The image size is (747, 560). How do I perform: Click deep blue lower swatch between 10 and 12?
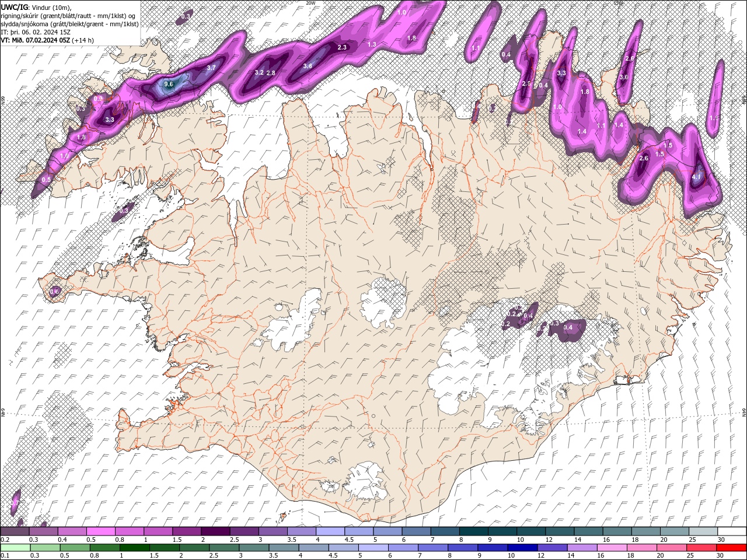(522, 547)
